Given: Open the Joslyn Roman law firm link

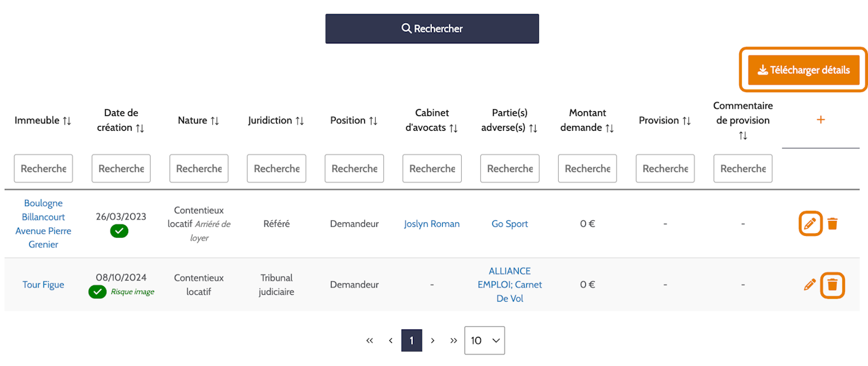Looking at the screenshot, I should pos(432,224).
